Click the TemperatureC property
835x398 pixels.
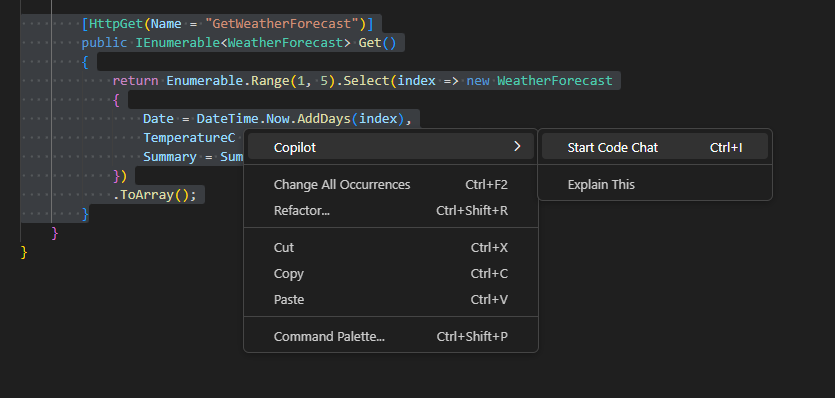point(189,137)
